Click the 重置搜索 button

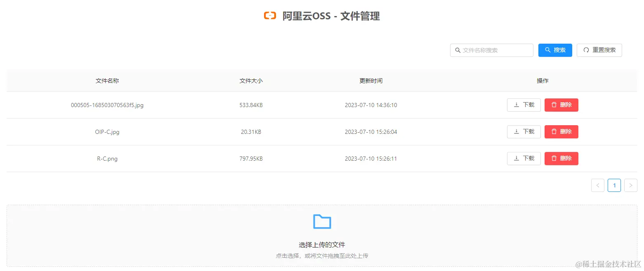click(599, 50)
